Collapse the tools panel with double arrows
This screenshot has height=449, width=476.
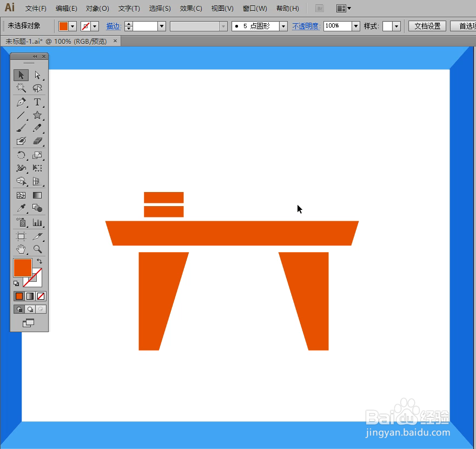tap(35, 56)
